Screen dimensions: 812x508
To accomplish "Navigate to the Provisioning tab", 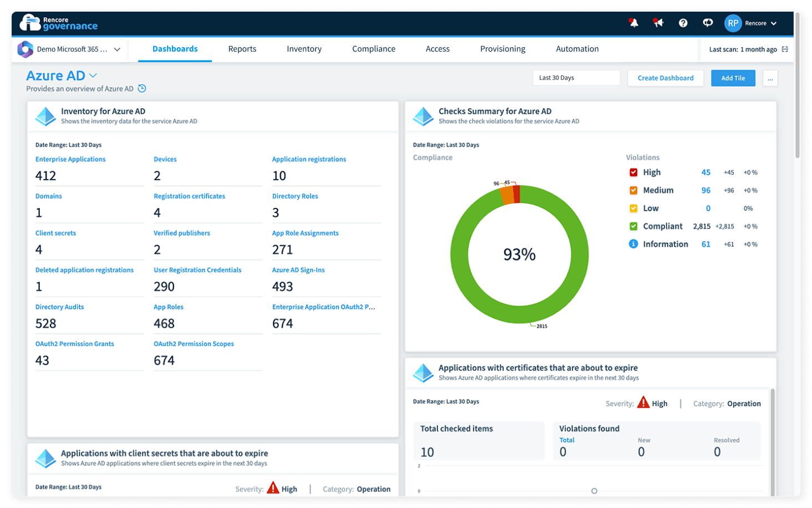I will click(503, 49).
